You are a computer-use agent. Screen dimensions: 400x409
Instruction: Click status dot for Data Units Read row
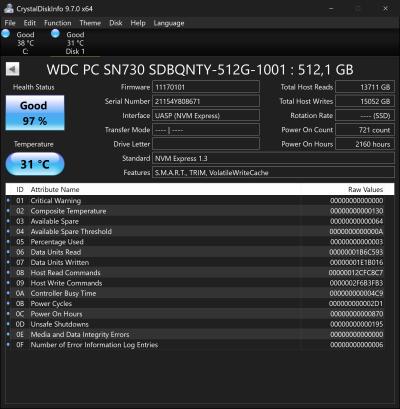tap(8, 252)
